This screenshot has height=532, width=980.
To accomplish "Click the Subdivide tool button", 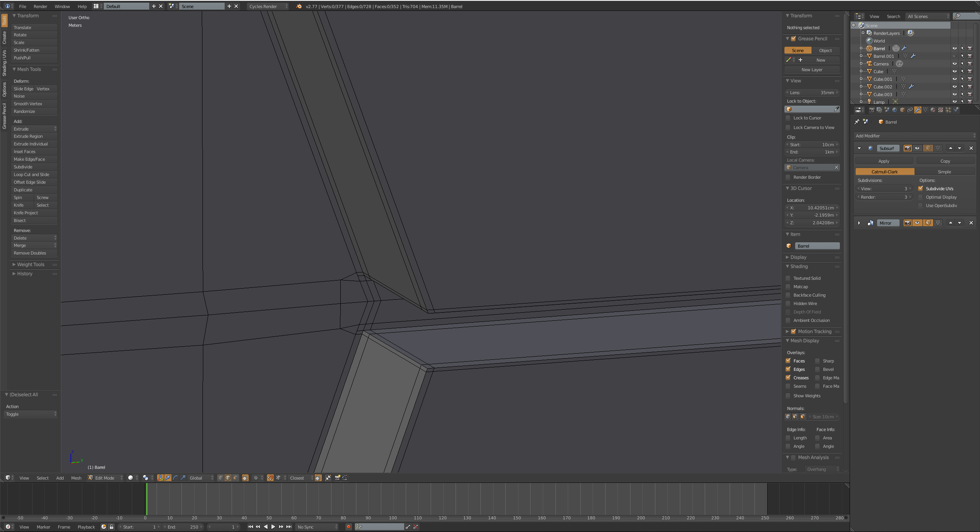I will (x=34, y=167).
